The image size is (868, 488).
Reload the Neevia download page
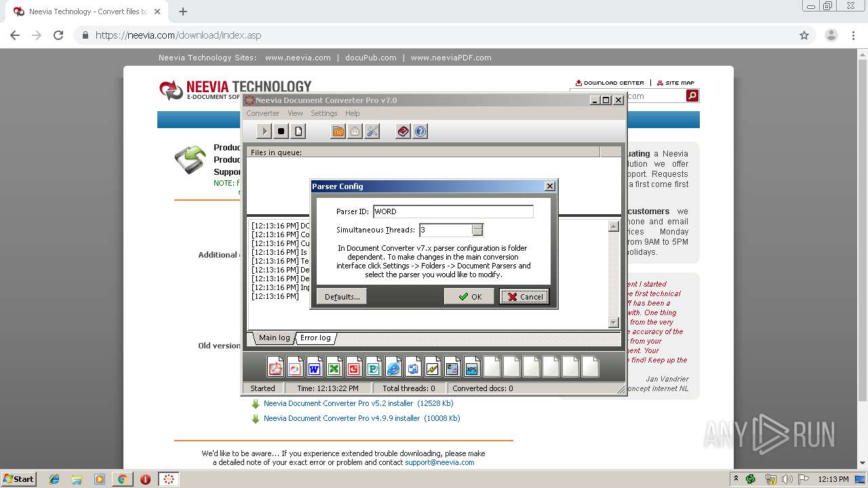click(x=58, y=35)
